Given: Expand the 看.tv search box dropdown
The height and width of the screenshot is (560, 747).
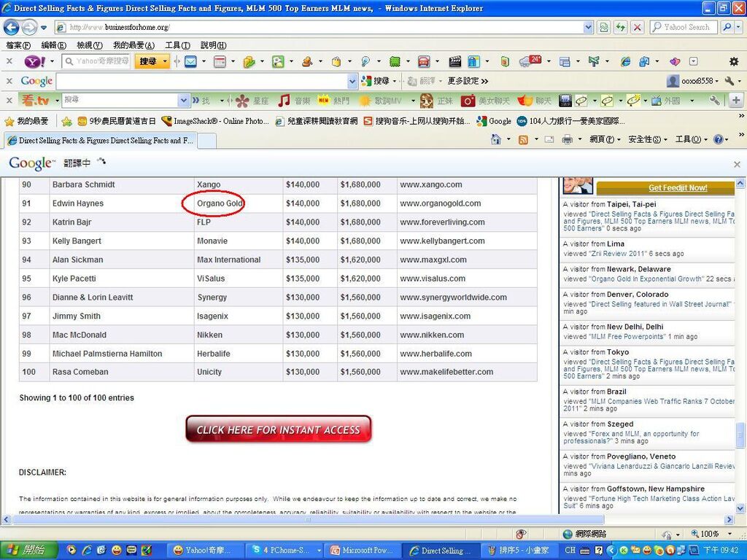Looking at the screenshot, I should [184, 100].
